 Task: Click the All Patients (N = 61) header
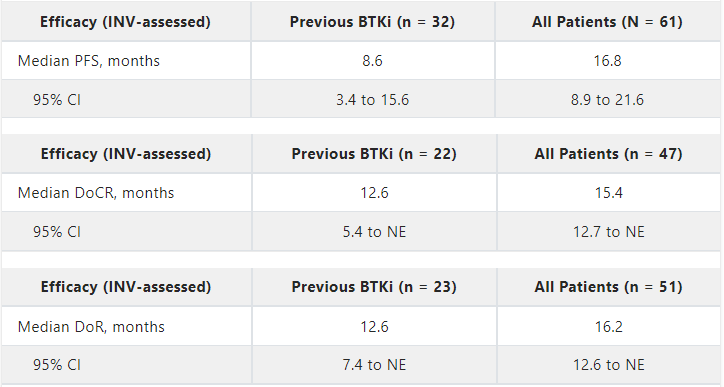(607, 22)
